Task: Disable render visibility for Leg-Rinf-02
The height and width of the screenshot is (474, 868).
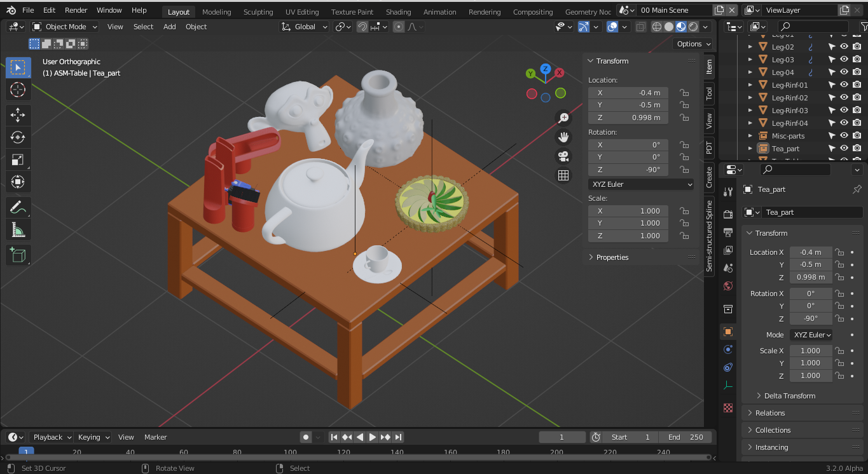Action: click(x=857, y=97)
